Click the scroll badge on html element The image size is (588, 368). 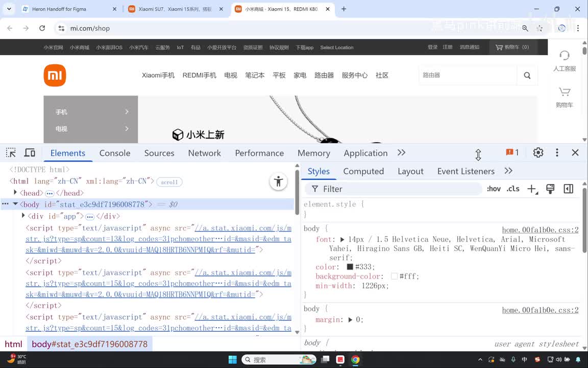click(x=169, y=182)
